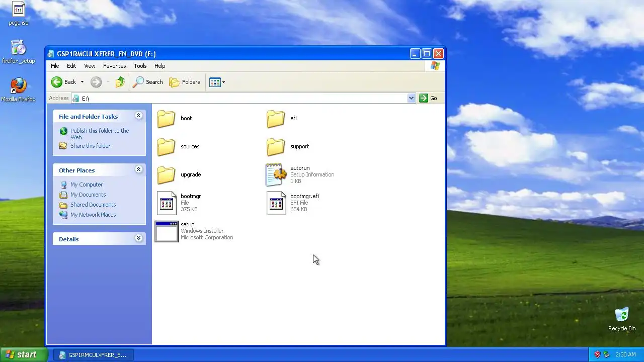
Task: Click GSP1RMCULXFRER taskbar window button
Action: point(93,355)
